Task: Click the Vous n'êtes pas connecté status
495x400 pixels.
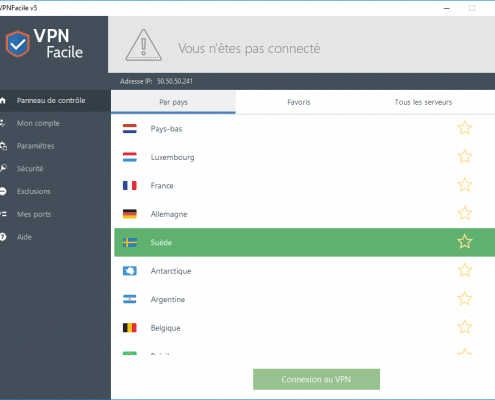Action: (x=249, y=49)
